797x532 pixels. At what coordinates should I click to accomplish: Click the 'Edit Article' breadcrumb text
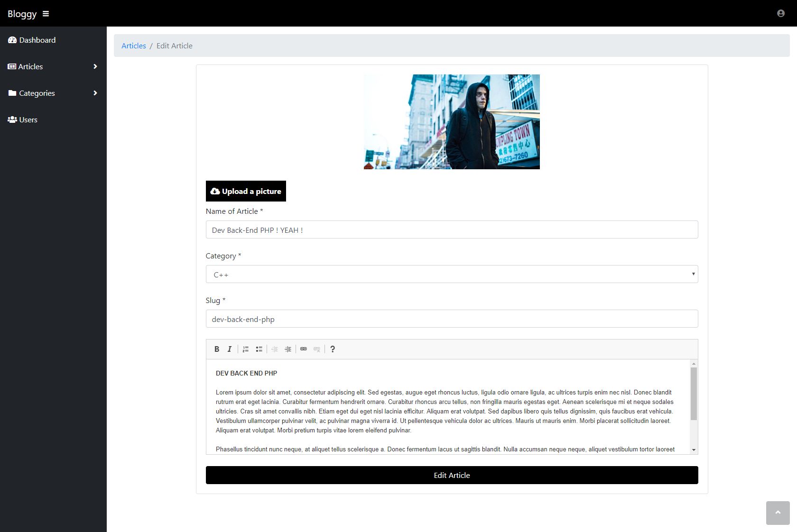175,46
